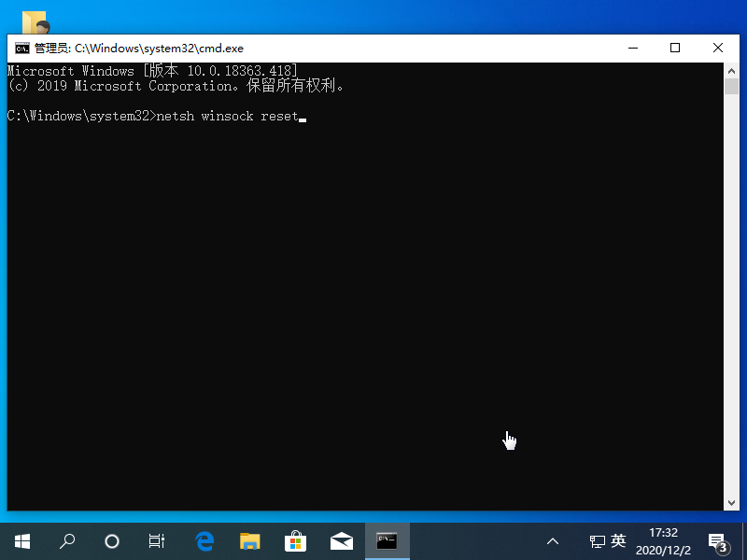The width and height of the screenshot is (747, 560).
Task: Launch Microsoft Edge from the taskbar
Action: pos(204,541)
